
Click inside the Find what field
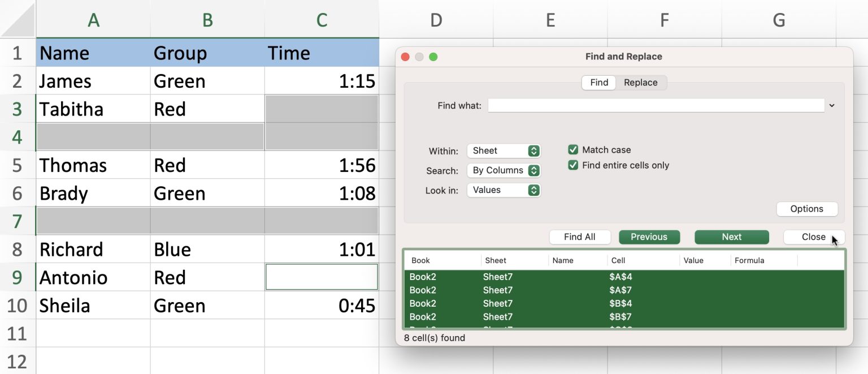656,106
